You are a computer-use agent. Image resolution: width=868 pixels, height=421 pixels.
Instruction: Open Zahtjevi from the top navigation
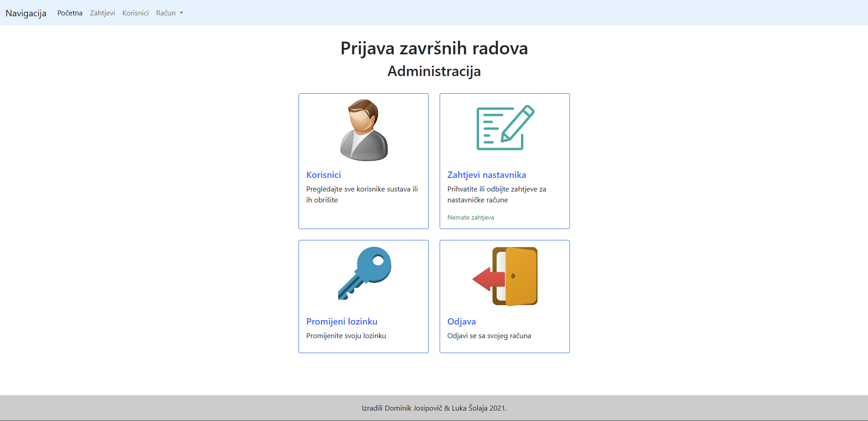[x=102, y=13]
